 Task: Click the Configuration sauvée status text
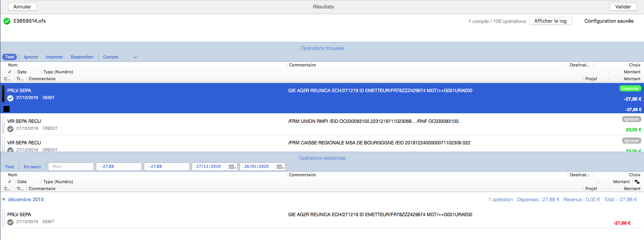tap(609, 21)
